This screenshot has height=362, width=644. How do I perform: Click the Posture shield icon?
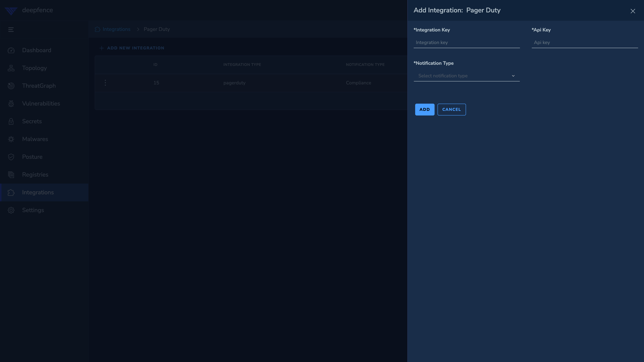point(11,157)
